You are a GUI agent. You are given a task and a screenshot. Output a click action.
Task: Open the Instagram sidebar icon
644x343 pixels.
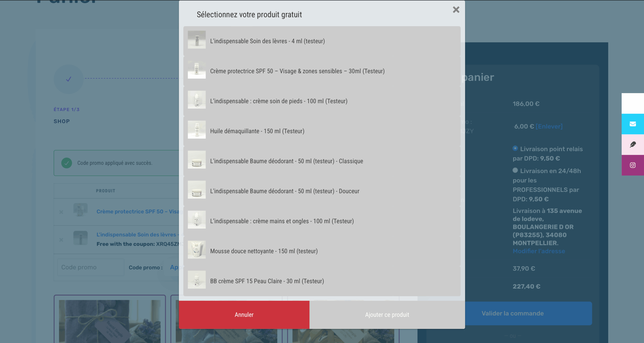(x=632, y=165)
